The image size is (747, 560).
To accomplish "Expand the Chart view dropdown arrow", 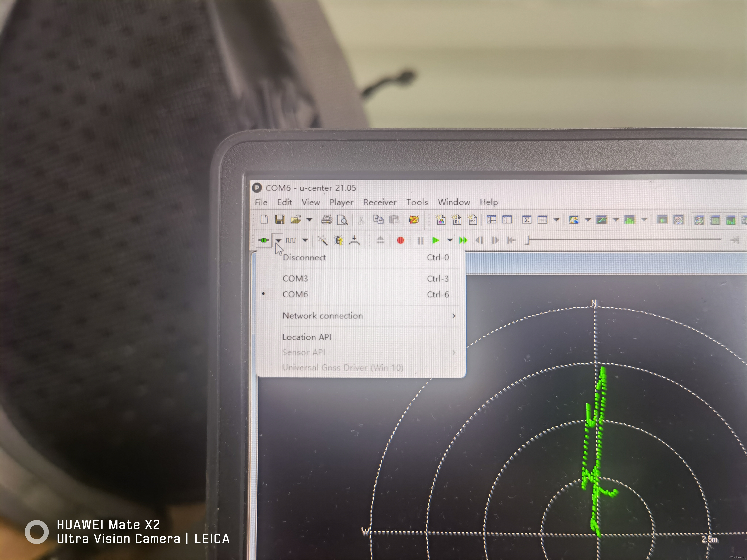I will (x=616, y=220).
